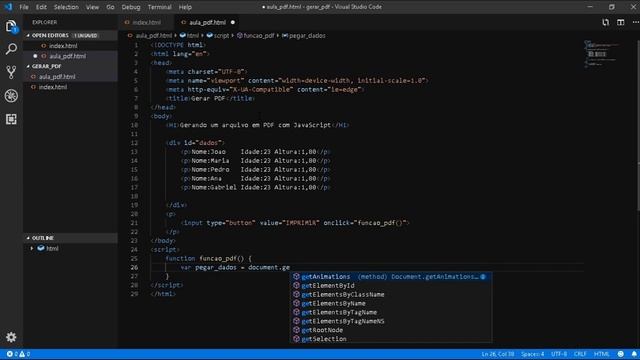The height and width of the screenshot is (360, 640).
Task: Click Ln 26, Col 38 in status bar
Action: tap(498, 354)
